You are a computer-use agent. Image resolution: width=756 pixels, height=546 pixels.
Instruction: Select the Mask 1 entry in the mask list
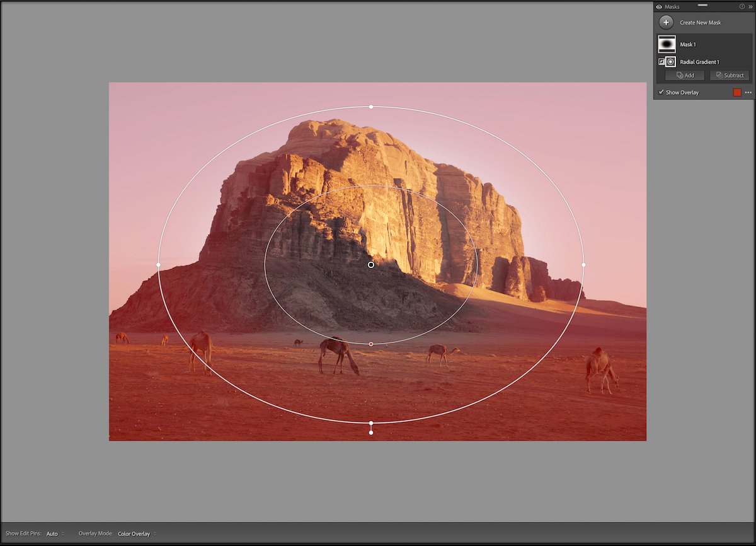688,44
